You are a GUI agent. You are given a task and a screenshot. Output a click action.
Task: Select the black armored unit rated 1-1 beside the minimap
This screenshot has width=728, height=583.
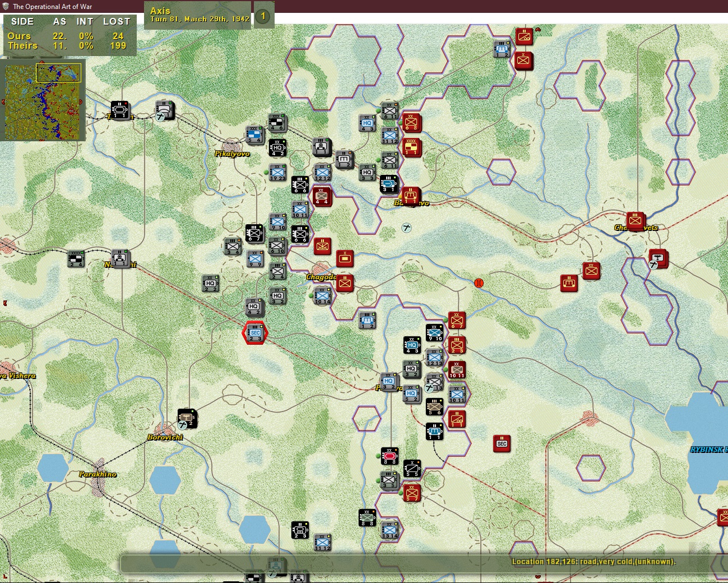119,110
